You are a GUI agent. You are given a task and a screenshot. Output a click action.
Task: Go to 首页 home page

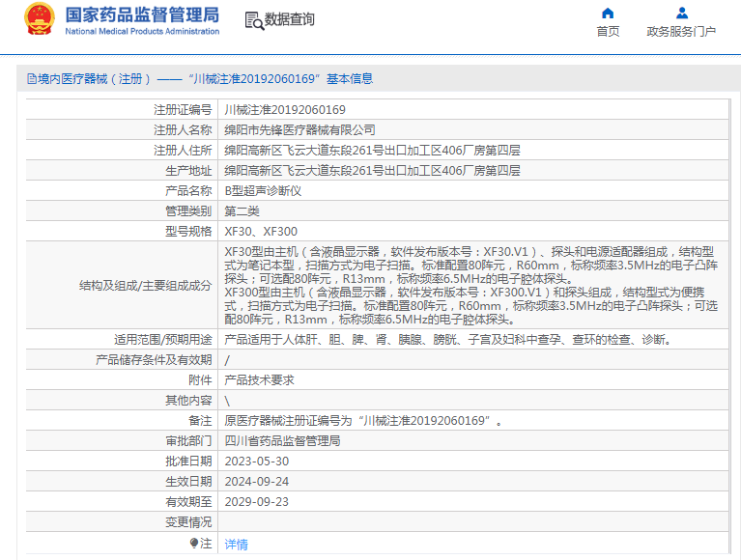click(x=608, y=31)
